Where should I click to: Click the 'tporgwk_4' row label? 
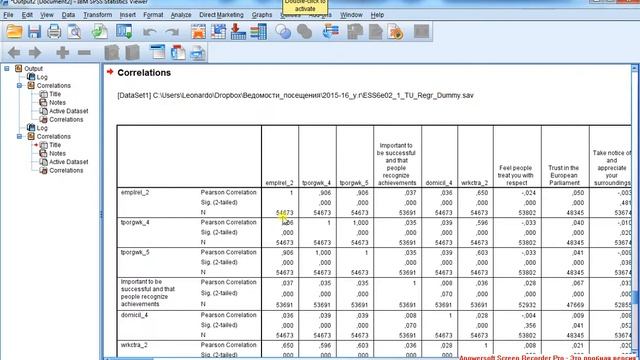pos(135,222)
